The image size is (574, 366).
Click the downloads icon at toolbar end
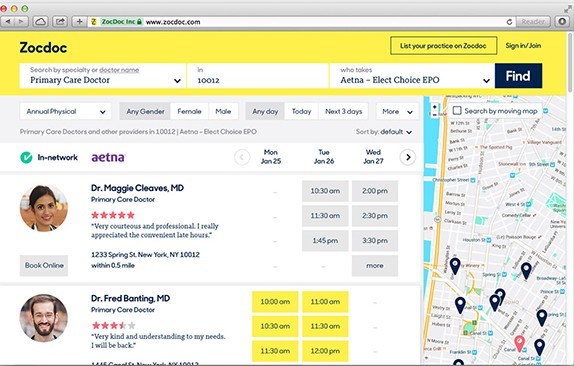562,22
